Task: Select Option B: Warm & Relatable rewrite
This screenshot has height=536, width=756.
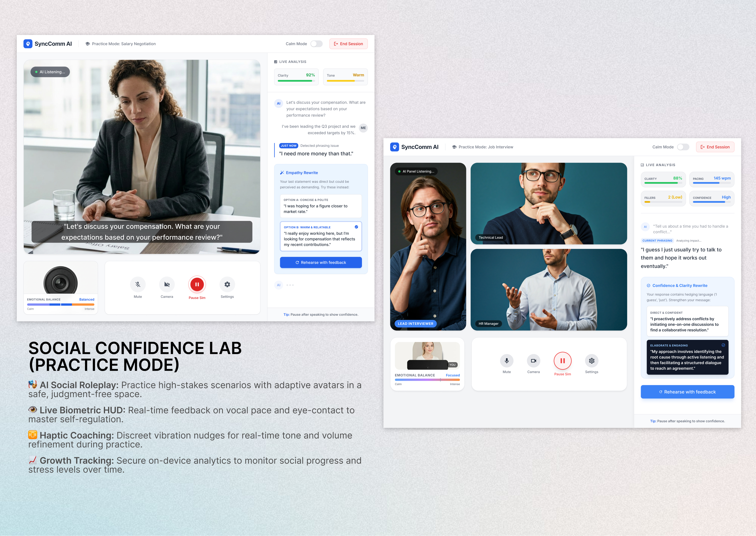Action: click(x=321, y=236)
